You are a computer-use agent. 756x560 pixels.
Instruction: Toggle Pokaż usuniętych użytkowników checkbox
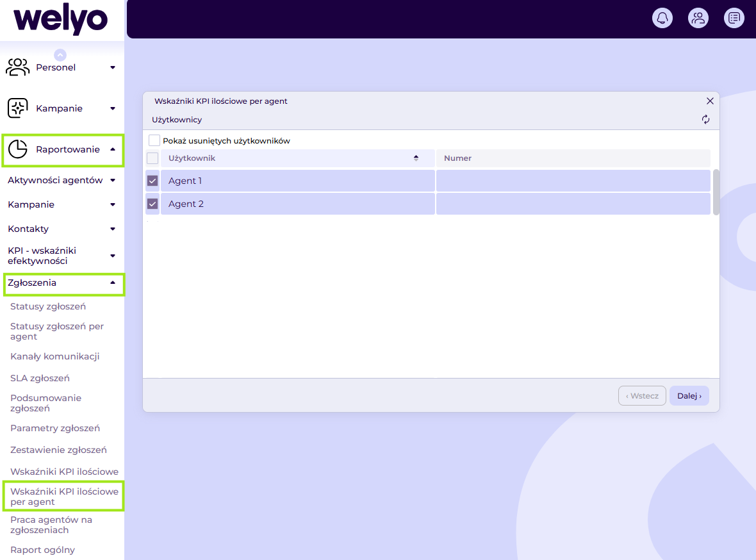point(154,140)
